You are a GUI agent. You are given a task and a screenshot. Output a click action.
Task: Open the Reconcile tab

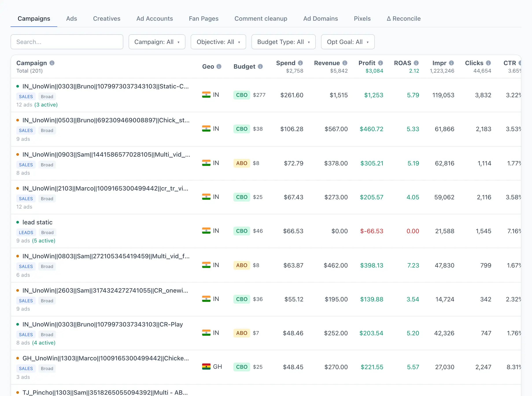click(403, 19)
